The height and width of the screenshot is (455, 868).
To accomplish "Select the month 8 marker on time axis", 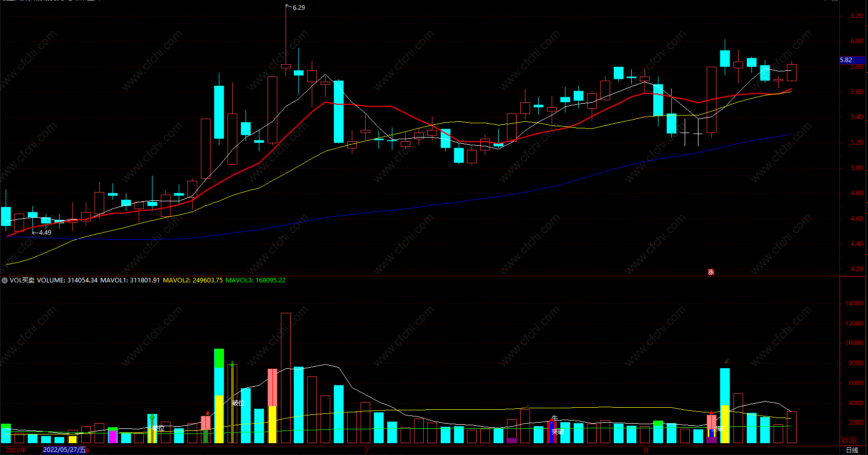I will tap(647, 450).
